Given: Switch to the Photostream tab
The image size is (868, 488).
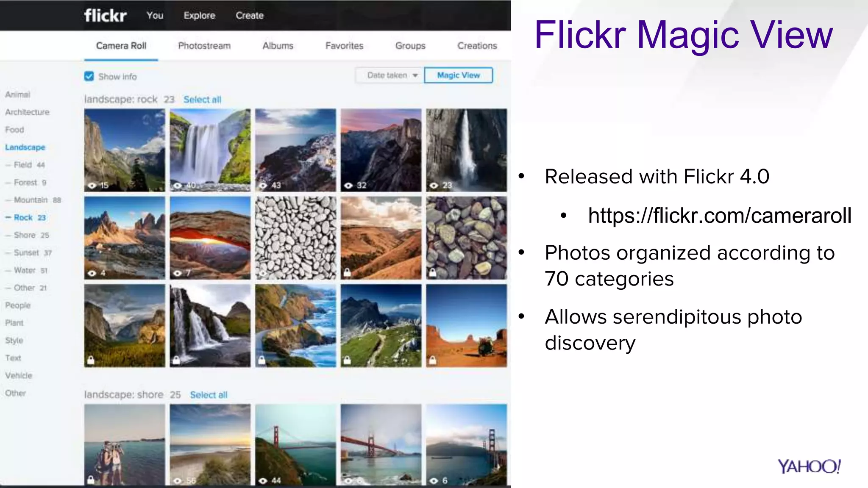Looking at the screenshot, I should tap(204, 46).
